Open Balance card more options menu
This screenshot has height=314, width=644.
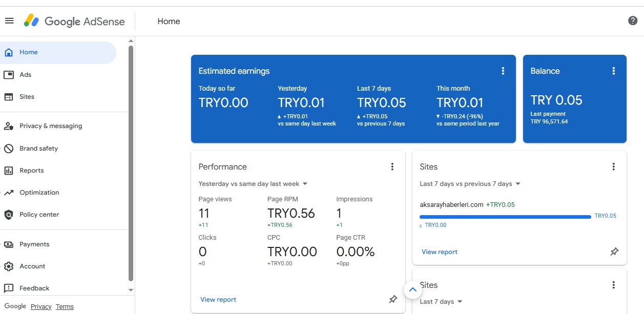[614, 71]
